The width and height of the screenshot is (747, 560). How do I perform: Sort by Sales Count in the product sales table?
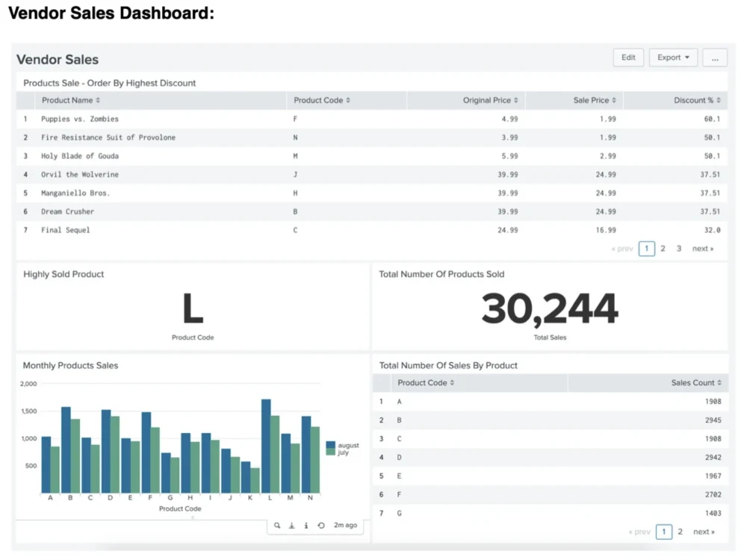[x=695, y=382]
